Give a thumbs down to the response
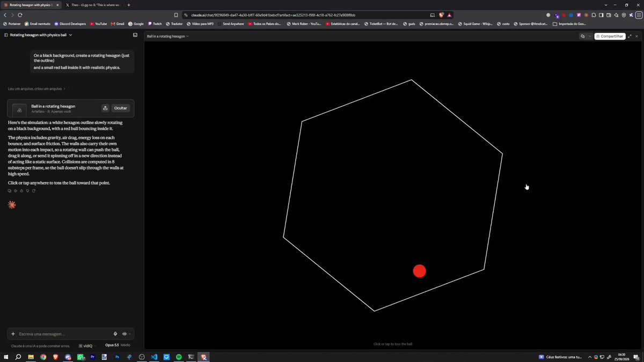 pyautogui.click(x=27, y=191)
